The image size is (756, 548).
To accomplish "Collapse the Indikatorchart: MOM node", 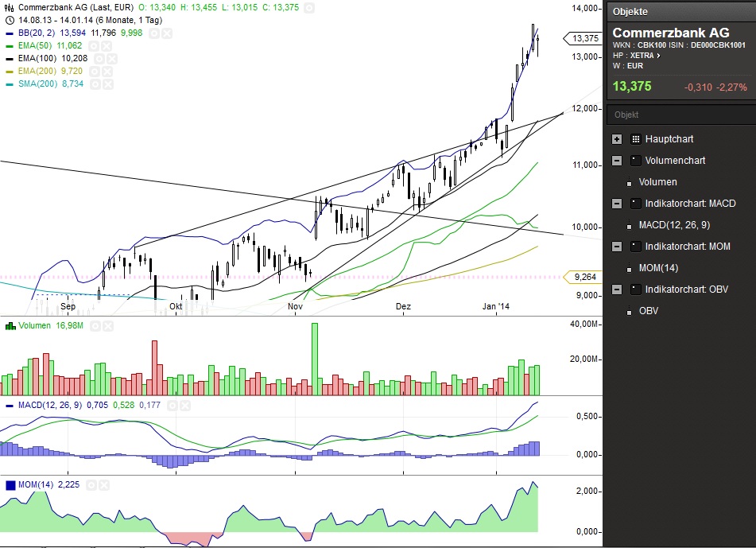I will tap(617, 247).
